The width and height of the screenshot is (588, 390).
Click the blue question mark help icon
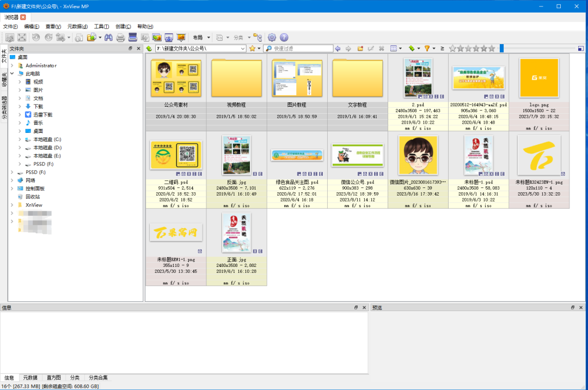point(284,38)
